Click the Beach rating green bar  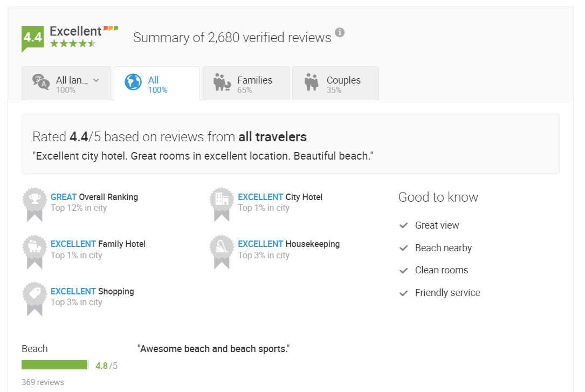[54, 365]
